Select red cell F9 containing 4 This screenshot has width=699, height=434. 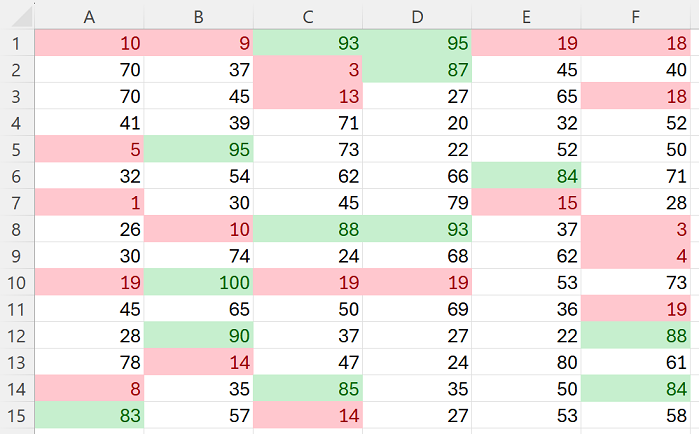pos(635,256)
